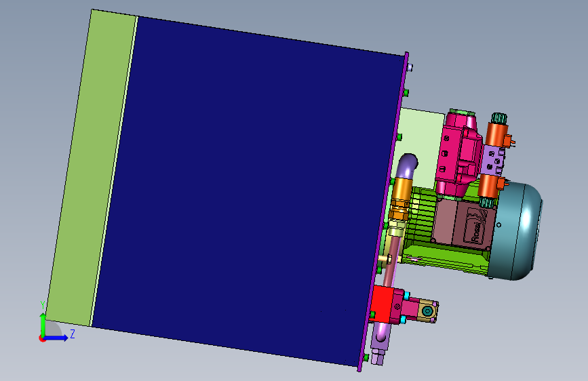Pick the lower orange solenoid coil
Screen dimensions: 588x381
[488, 186]
